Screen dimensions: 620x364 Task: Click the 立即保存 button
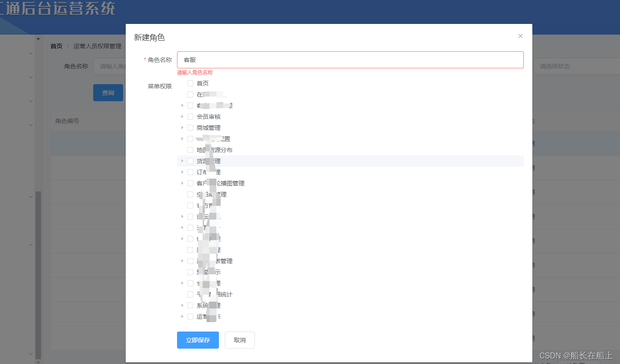(198, 340)
